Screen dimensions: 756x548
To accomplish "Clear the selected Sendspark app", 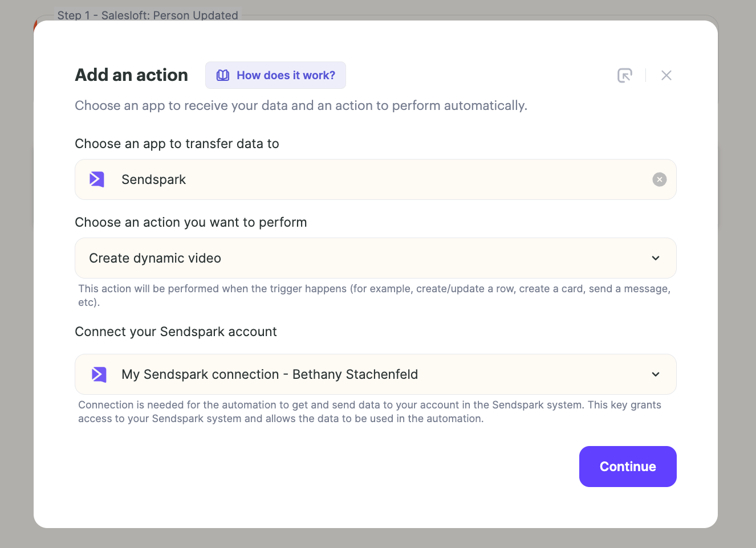I will (660, 179).
